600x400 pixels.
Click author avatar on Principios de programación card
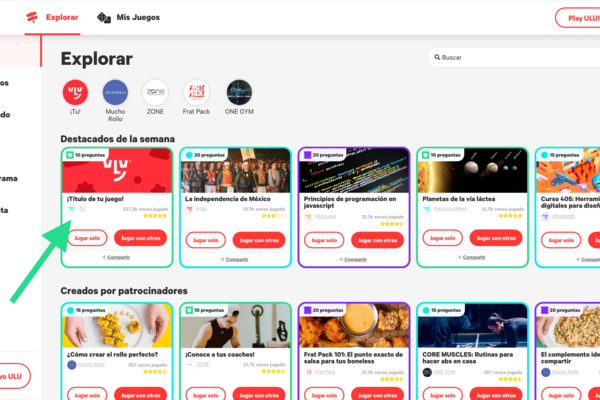[x=308, y=217]
